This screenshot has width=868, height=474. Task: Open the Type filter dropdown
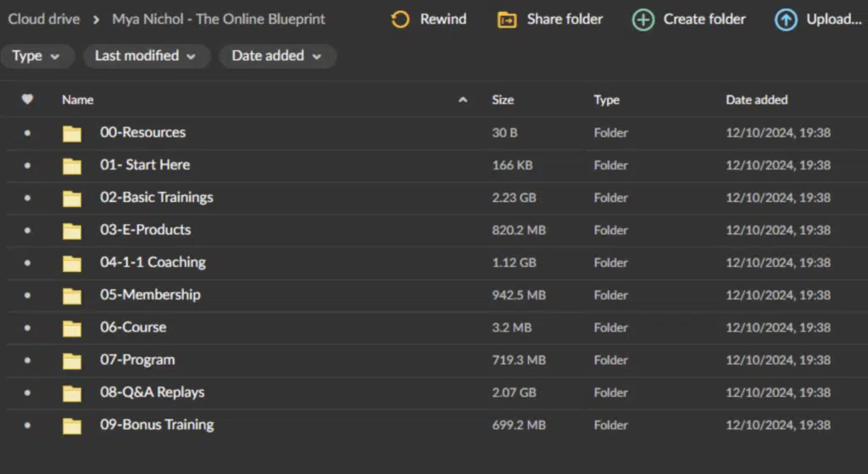36,56
